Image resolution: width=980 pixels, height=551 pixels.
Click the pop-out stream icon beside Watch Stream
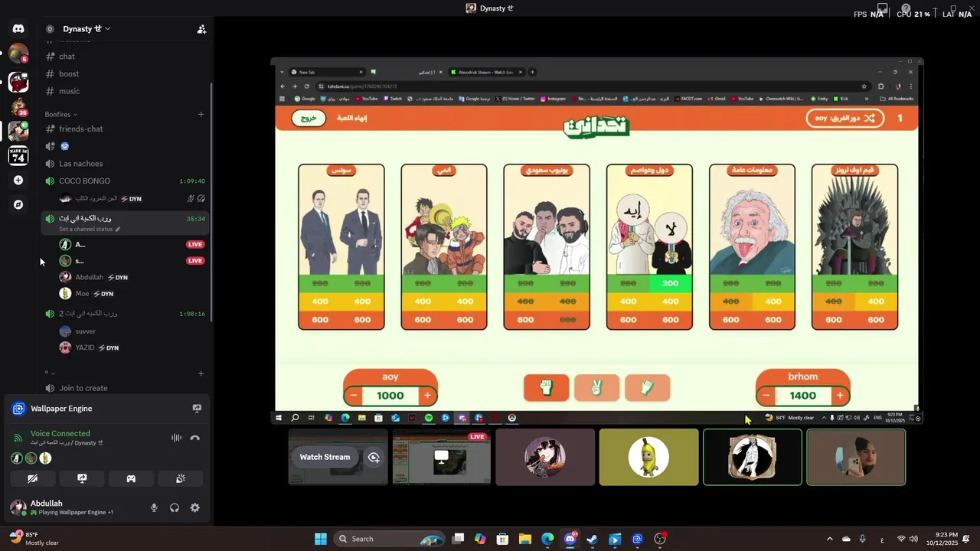pos(374,457)
